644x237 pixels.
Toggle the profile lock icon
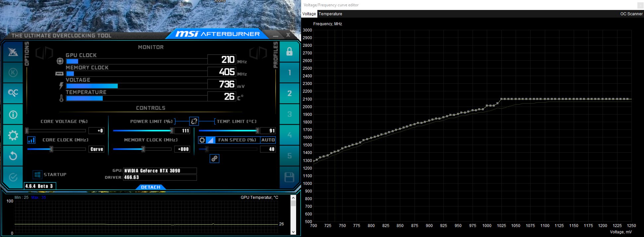click(x=290, y=51)
